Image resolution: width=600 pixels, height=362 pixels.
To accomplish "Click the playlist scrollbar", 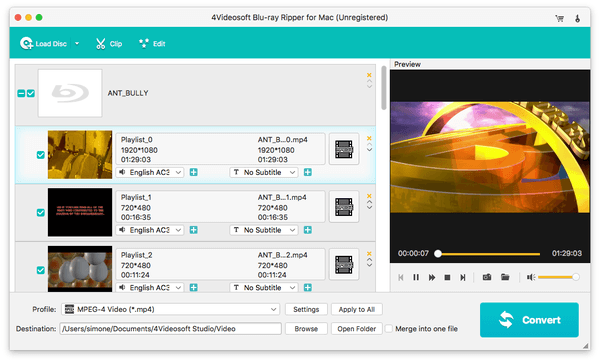I will point(384,88).
